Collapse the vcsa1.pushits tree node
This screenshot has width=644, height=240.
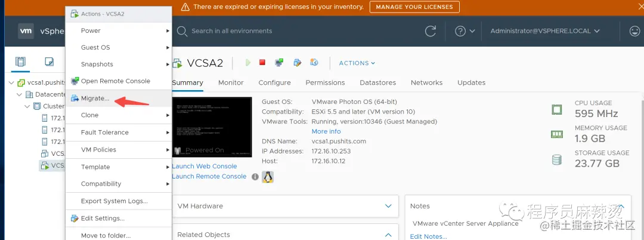pyautogui.click(x=11, y=82)
